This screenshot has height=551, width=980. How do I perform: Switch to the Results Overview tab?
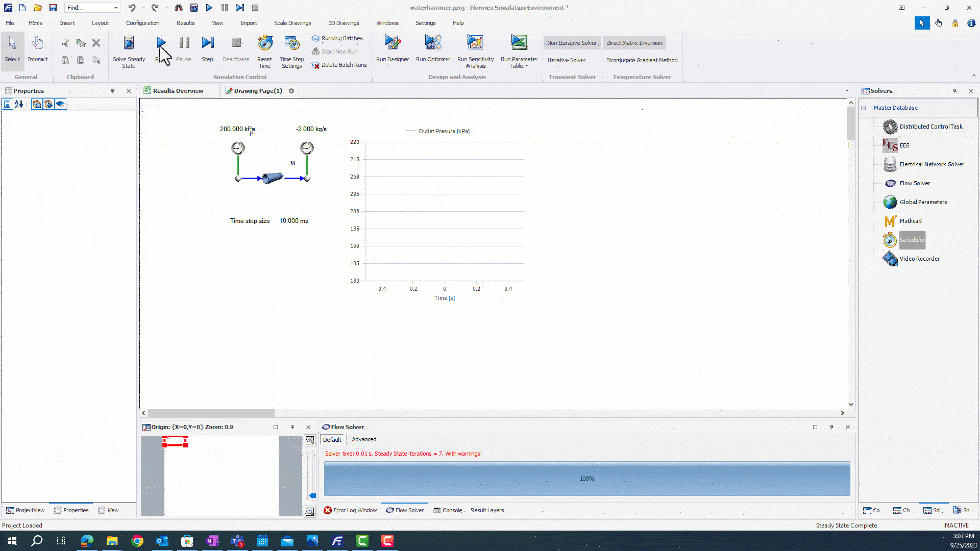tap(178, 91)
